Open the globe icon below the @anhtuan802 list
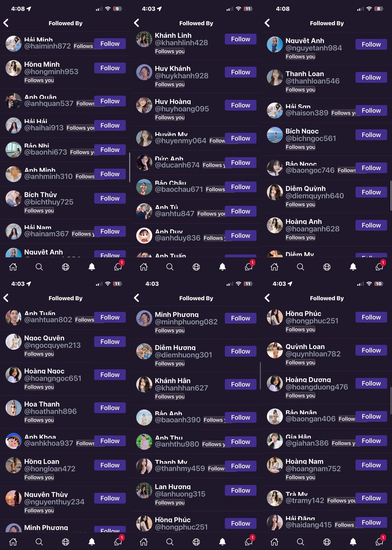Viewport: 392px width, 550px height. [65, 542]
